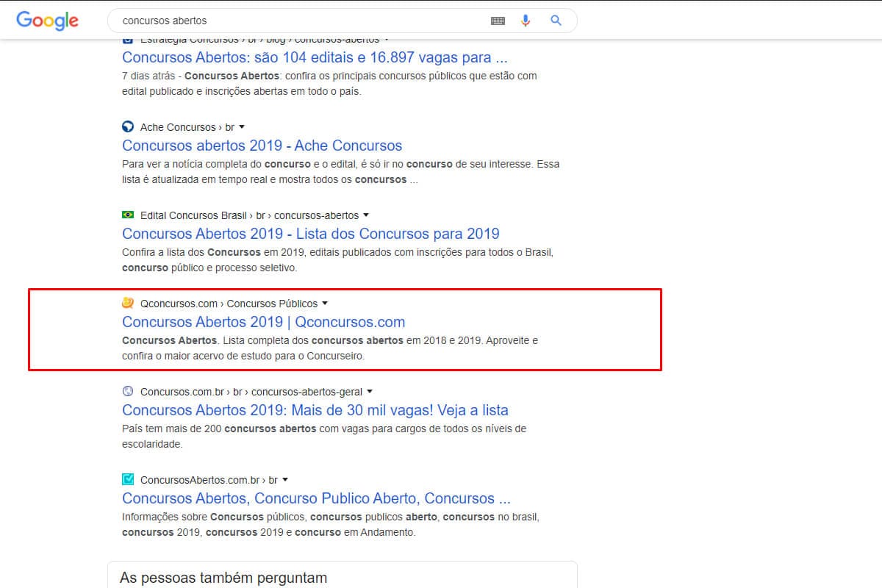Screen dimensions: 882x588
Task: Click the 'As pessoas também perguntam' heading
Action: point(223,578)
